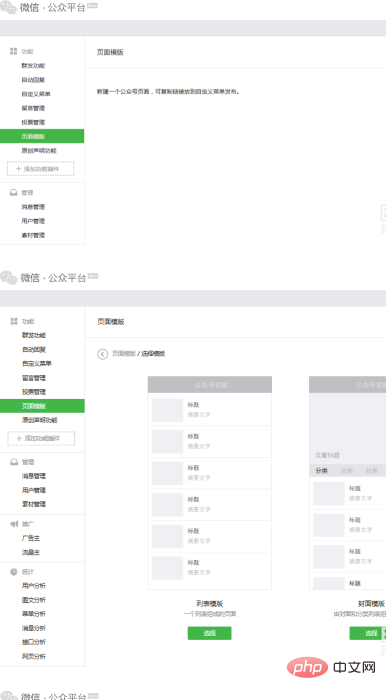Open 素材管理 in the upper screenshot sidebar
386x700 pixels.
[33, 235]
